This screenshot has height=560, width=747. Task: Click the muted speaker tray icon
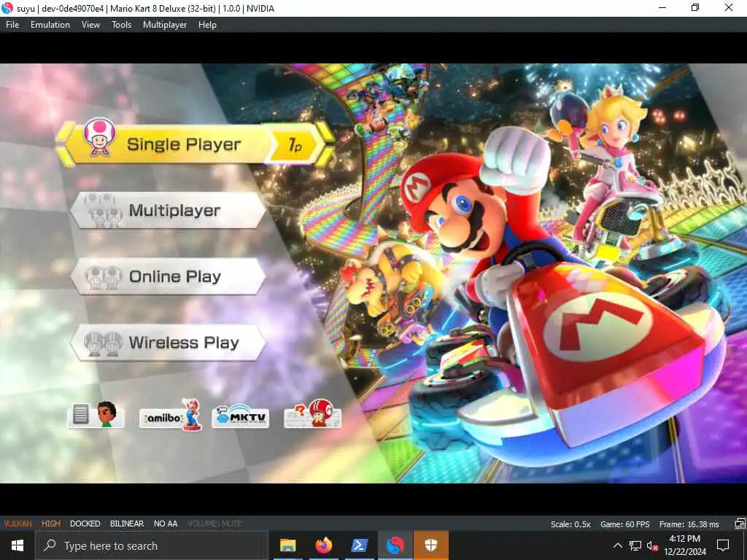[652, 545]
